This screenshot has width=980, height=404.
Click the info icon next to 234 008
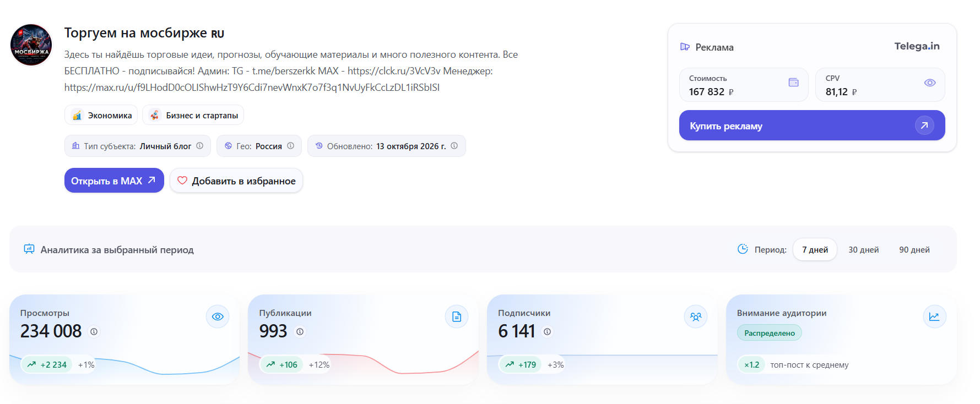[x=94, y=332]
